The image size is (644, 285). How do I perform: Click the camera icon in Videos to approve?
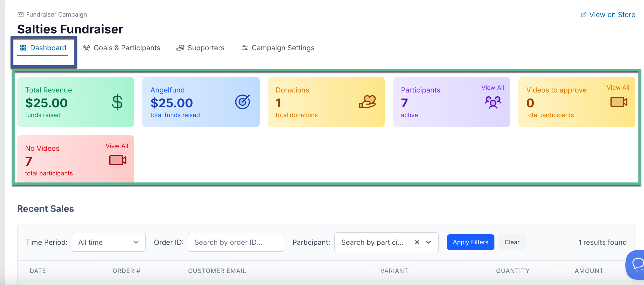(619, 102)
